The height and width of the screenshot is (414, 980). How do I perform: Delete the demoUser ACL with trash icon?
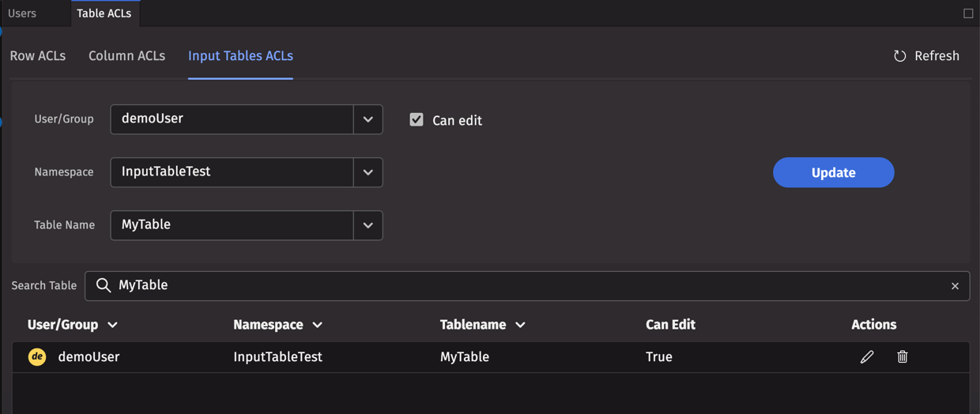[x=903, y=357]
